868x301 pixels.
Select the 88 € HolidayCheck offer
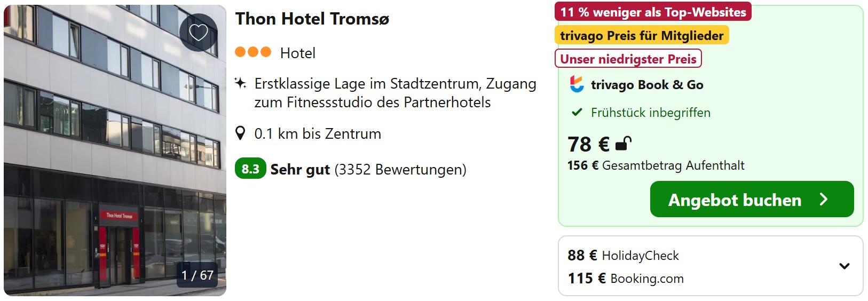(623, 256)
